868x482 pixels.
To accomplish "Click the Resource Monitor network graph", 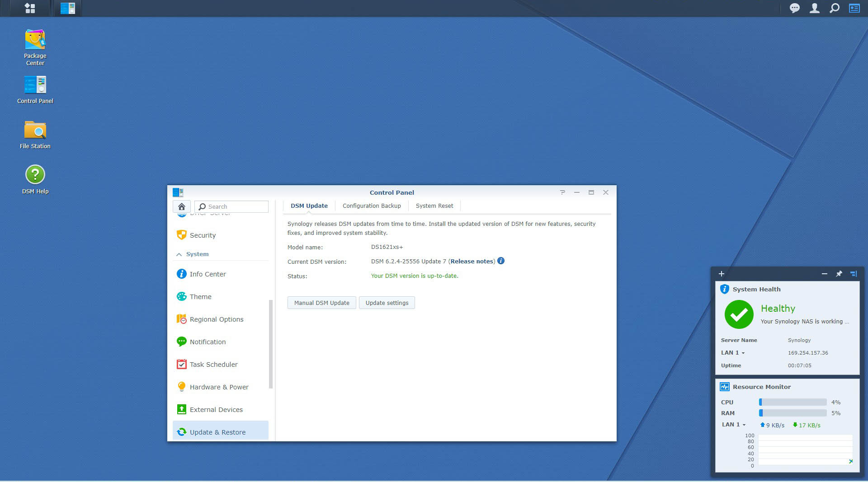I will [806, 450].
